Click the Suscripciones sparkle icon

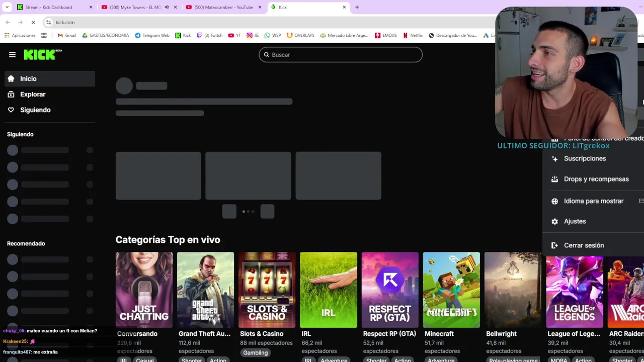(554, 159)
